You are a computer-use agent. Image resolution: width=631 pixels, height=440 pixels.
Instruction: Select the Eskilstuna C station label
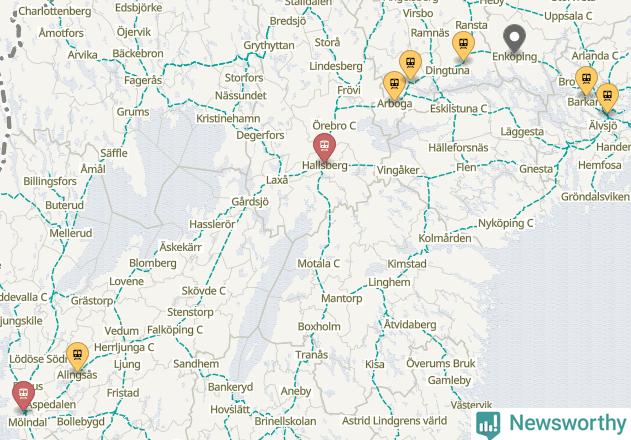click(x=458, y=109)
